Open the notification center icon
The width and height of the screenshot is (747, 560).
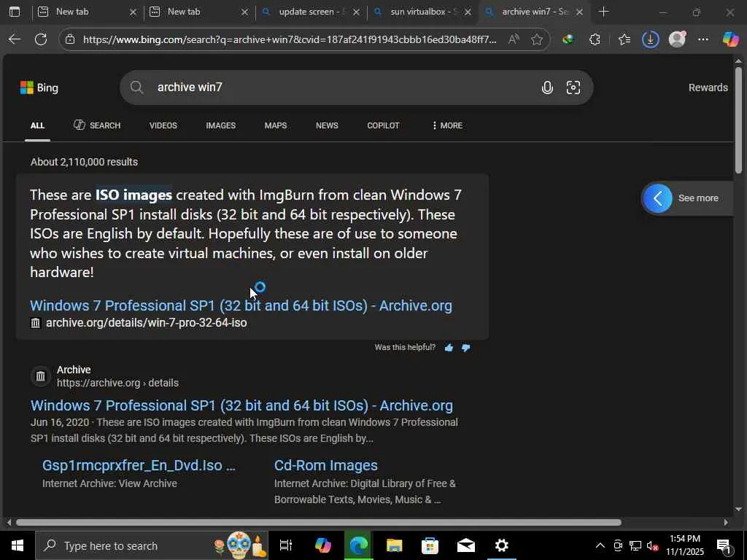tap(724, 546)
